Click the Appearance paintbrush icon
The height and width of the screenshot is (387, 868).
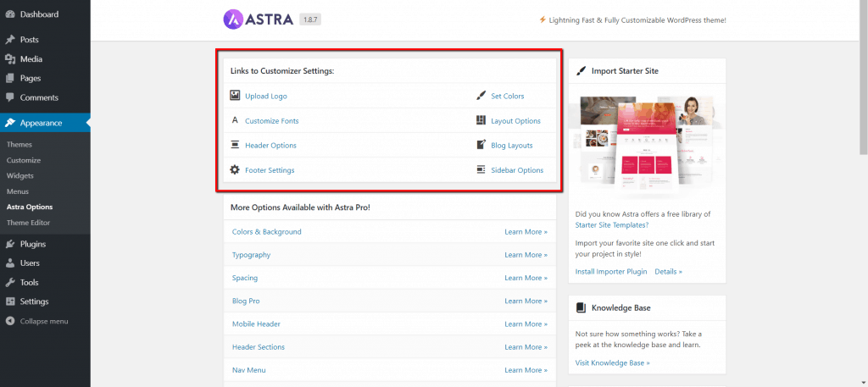coord(10,124)
